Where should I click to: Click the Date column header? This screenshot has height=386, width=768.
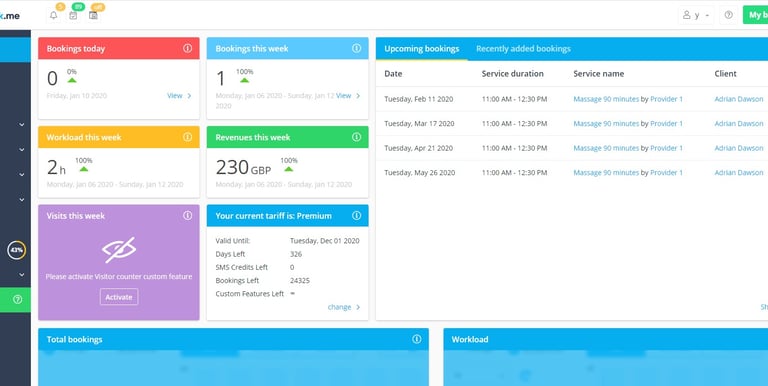[393, 73]
